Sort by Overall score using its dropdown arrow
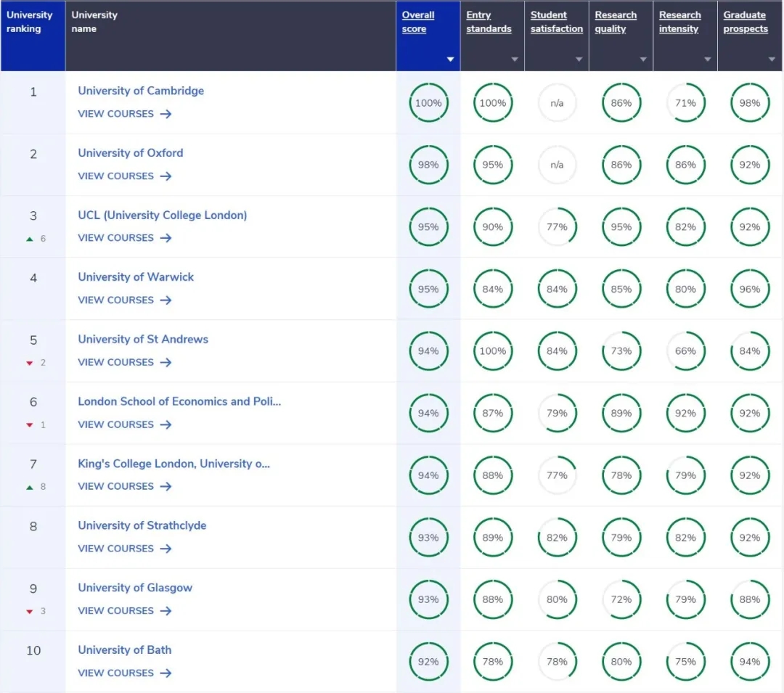 (450, 60)
